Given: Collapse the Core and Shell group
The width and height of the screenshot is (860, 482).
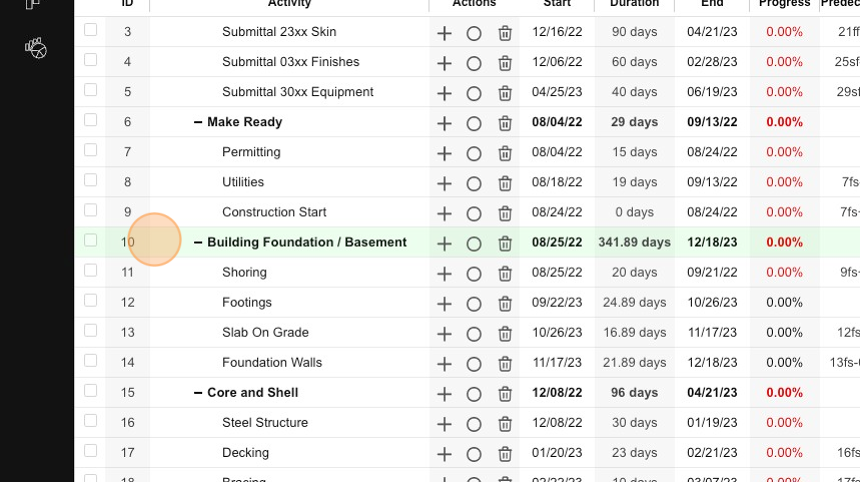Looking at the screenshot, I should 198,393.
